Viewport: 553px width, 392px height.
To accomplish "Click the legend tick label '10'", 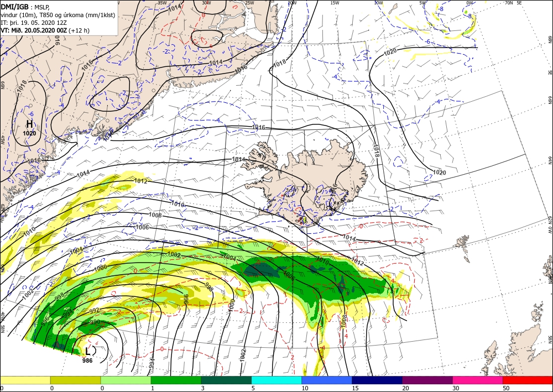I will (x=305, y=388).
